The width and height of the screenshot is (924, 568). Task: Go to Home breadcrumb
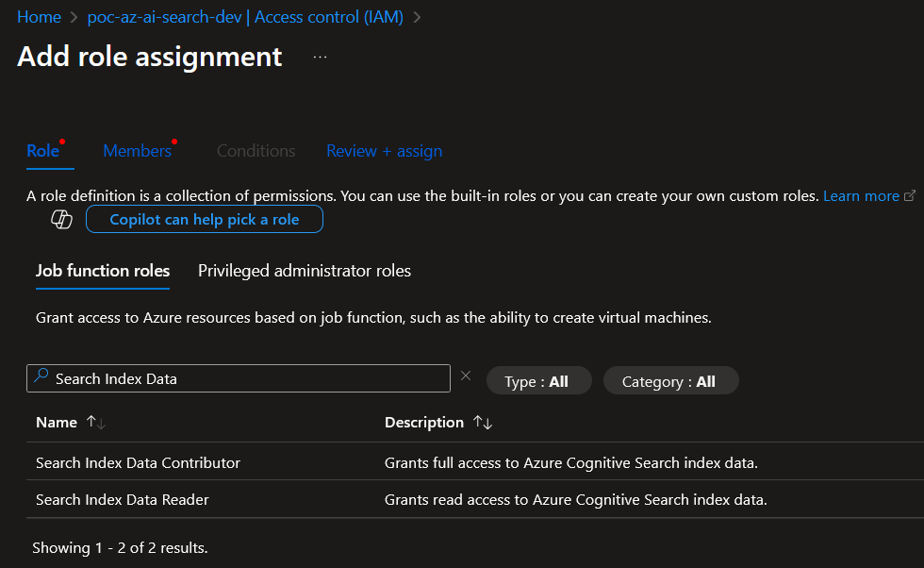point(39,17)
